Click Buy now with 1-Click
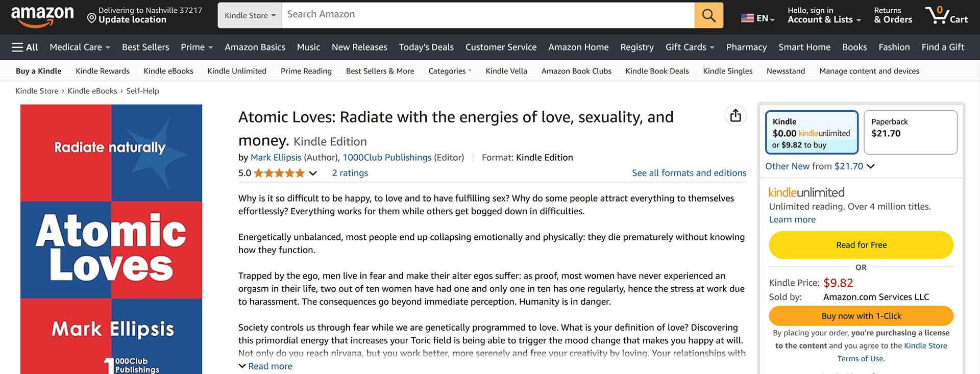Screen dimensions: 980x374 (861, 316)
